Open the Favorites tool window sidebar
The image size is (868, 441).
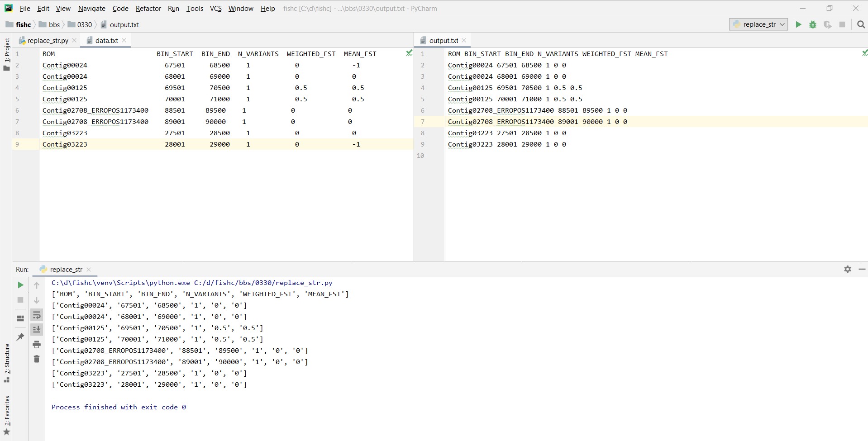[x=6, y=415]
